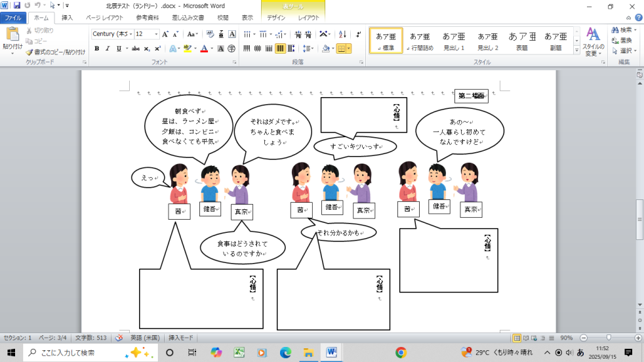644x362 pixels.
Task: Expand the styles gallery more arrow
Action: [x=575, y=52]
